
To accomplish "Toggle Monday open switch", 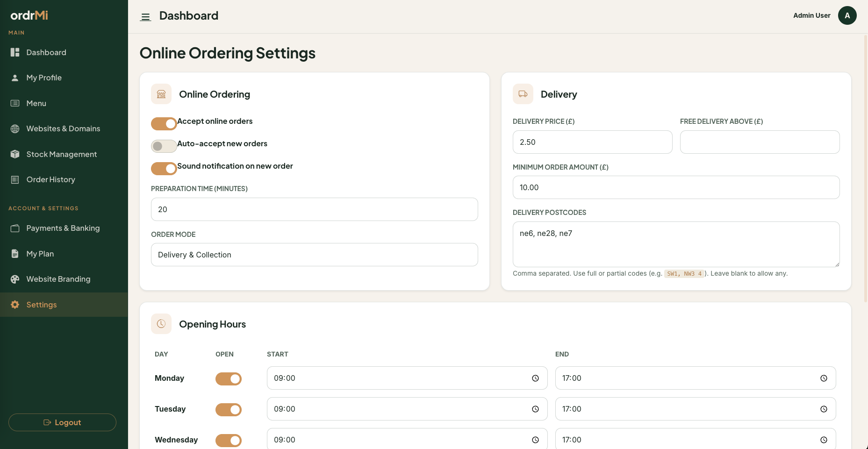I will (229, 379).
